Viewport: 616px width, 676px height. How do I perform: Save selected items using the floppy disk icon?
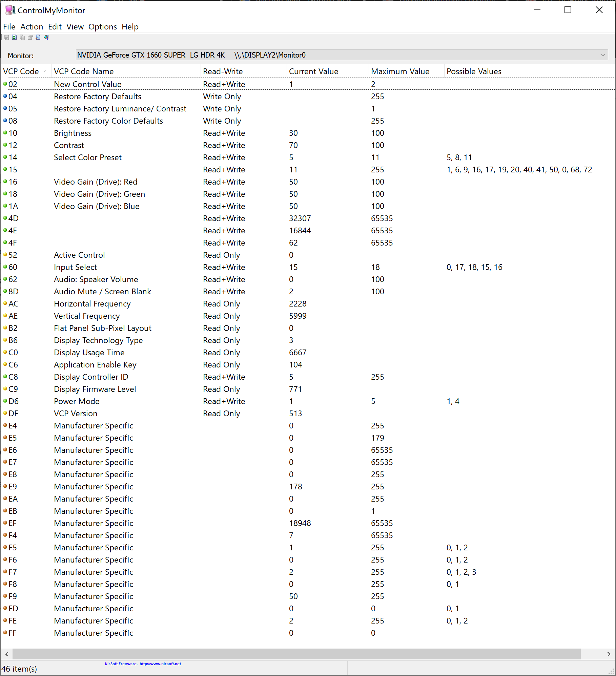[7, 37]
